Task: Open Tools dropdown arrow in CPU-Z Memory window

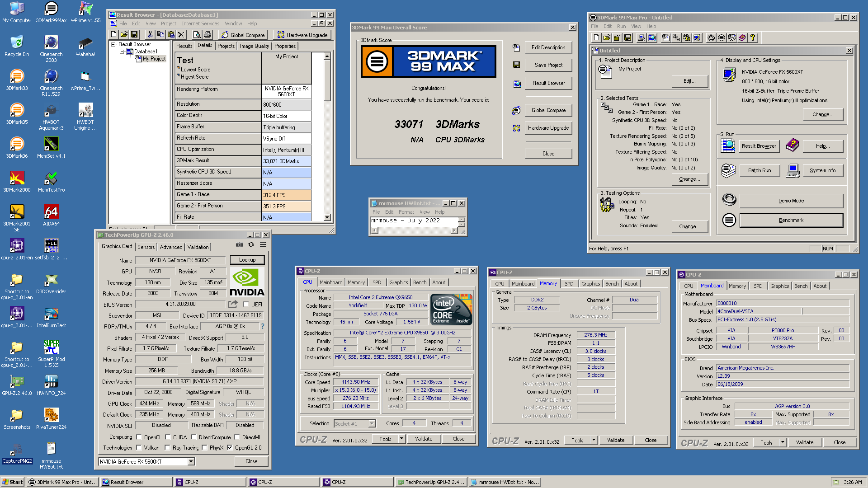Action: tap(594, 440)
